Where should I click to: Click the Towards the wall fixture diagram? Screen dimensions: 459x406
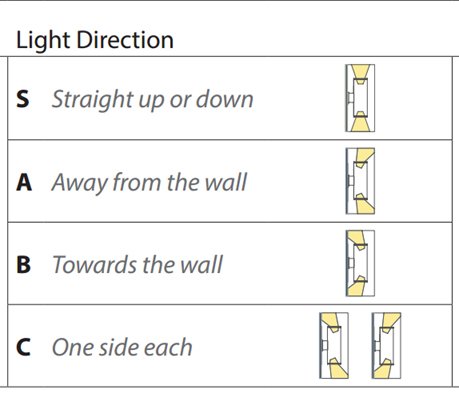tap(360, 263)
